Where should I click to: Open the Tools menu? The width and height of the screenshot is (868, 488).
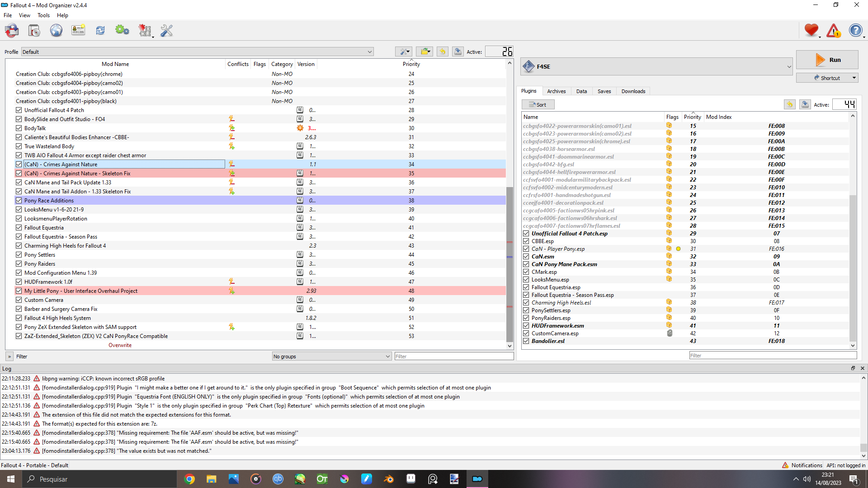tap(43, 15)
